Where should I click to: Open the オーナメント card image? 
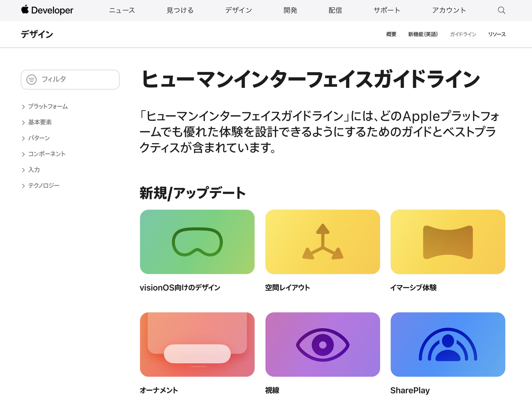(x=197, y=344)
